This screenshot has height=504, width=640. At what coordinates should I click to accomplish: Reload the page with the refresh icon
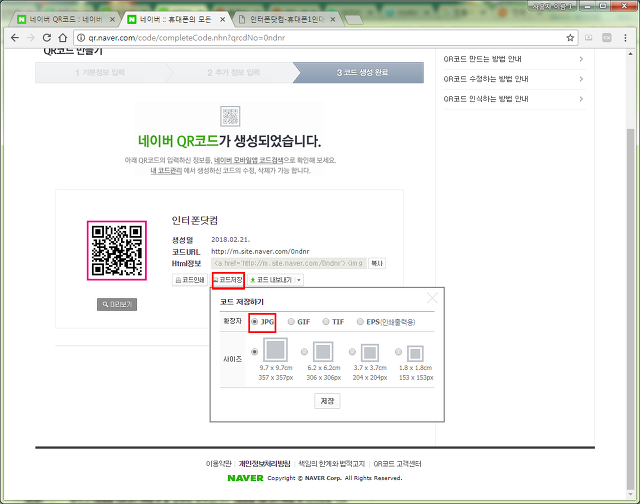pyautogui.click(x=47, y=38)
